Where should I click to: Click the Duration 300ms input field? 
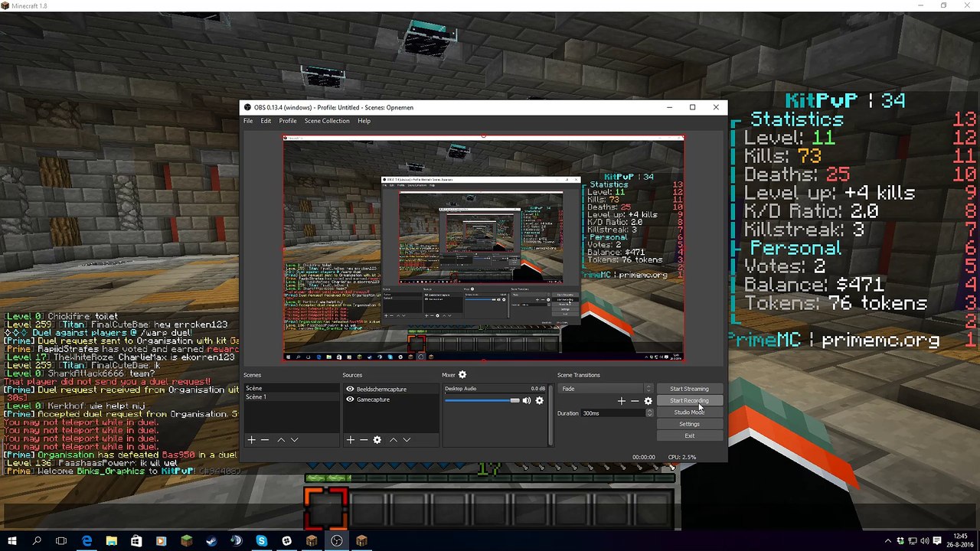click(x=613, y=413)
